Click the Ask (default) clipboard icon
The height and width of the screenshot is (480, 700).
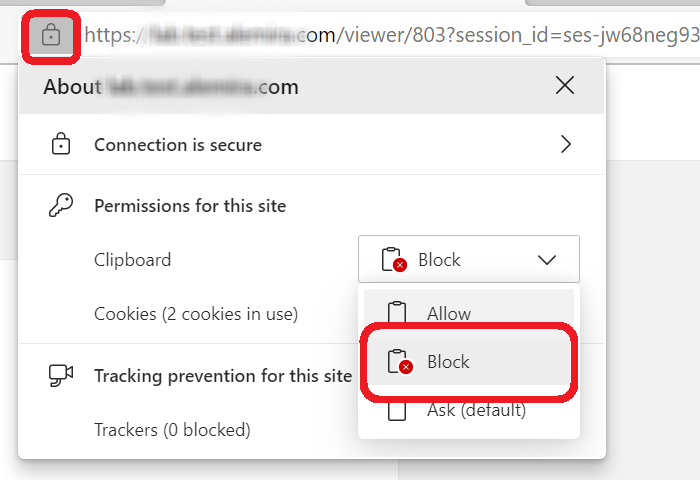point(399,410)
